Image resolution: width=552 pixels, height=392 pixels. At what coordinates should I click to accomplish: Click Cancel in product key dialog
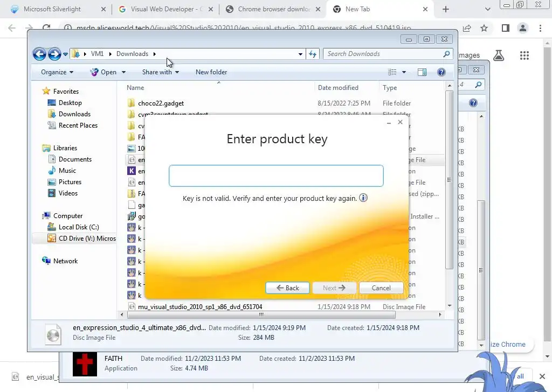(x=381, y=288)
